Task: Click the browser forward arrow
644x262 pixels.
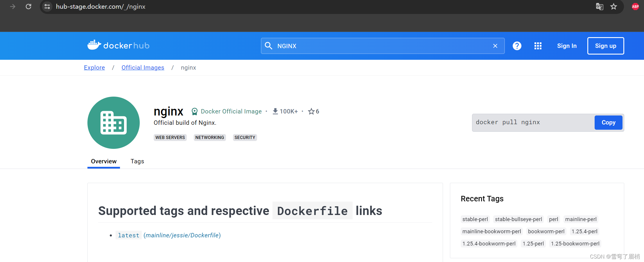Action: pos(12,6)
